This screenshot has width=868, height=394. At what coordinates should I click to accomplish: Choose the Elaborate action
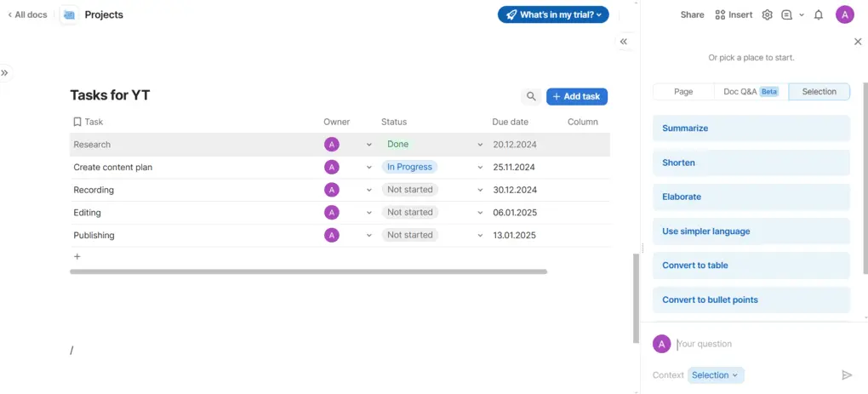tap(751, 197)
